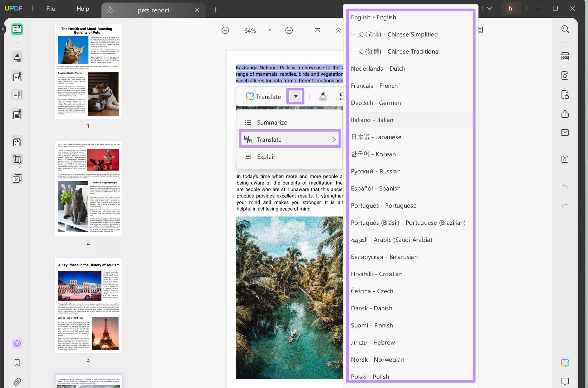Screen dimensions: 588x388
Task: Open the Help menu
Action: click(83, 9)
